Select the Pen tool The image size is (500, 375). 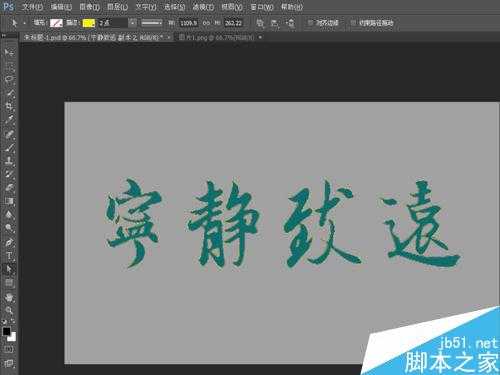9,242
